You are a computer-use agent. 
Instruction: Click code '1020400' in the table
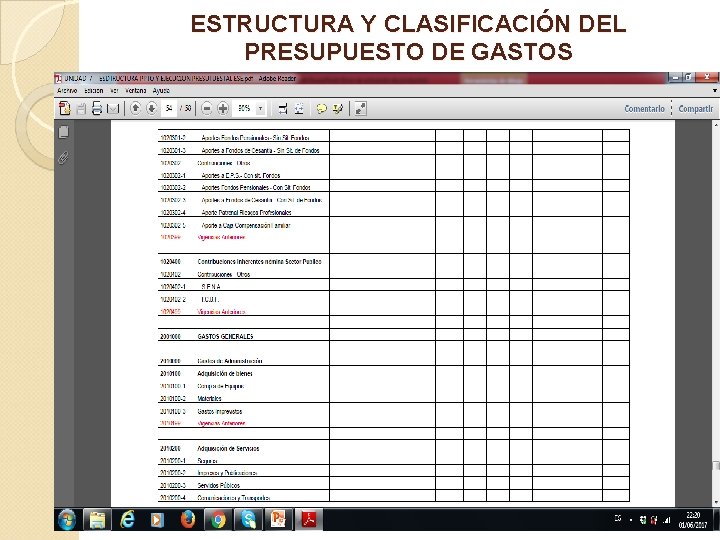(170, 262)
